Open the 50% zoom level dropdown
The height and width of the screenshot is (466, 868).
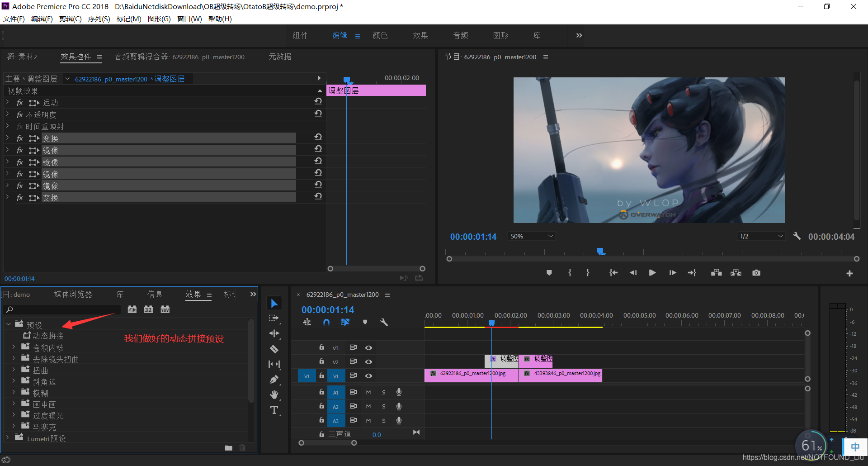coord(532,236)
